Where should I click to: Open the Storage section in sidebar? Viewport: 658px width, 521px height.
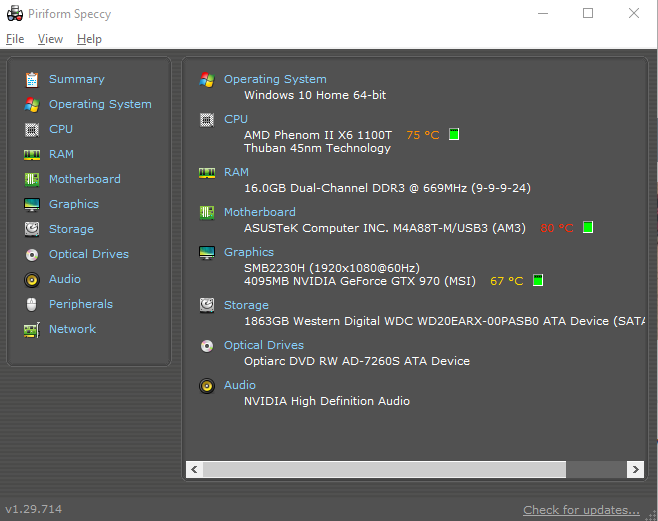click(71, 229)
